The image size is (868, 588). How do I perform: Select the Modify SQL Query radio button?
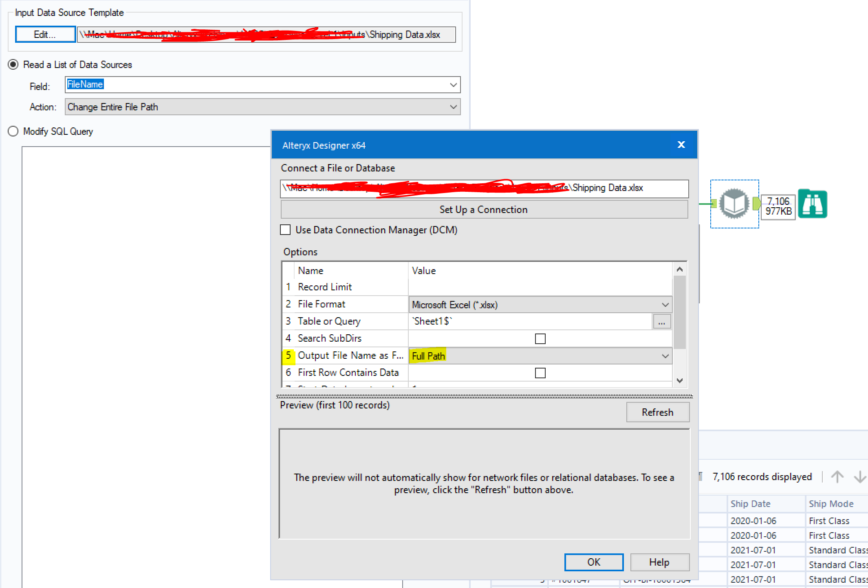click(13, 131)
